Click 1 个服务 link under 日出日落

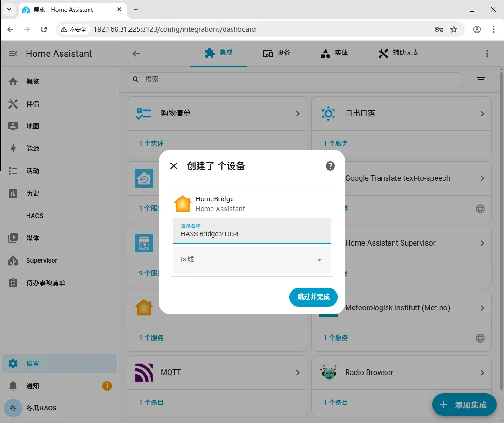pos(336,143)
